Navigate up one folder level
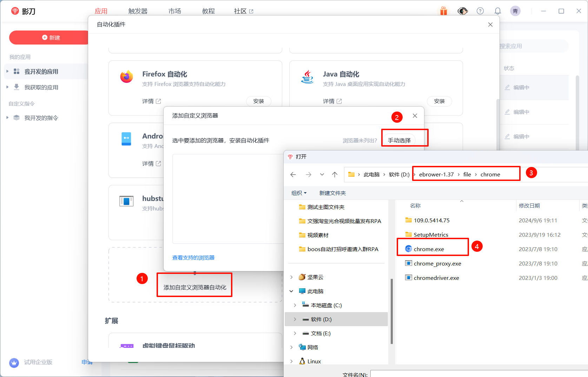 click(x=335, y=175)
